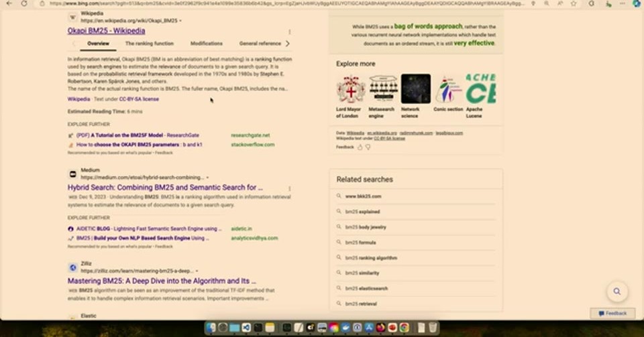Open the Mastering BM25 Deep Dive result
The image size is (644, 337).
pyautogui.click(x=162, y=281)
